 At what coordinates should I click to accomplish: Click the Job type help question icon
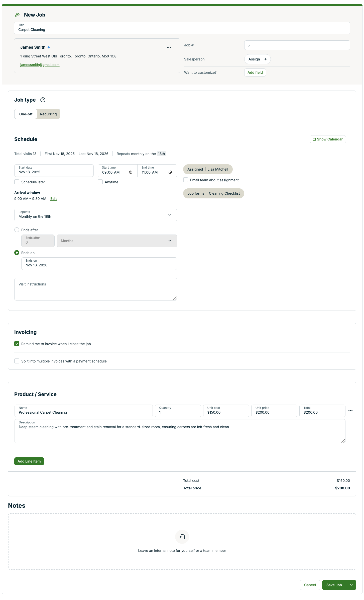[x=43, y=100]
